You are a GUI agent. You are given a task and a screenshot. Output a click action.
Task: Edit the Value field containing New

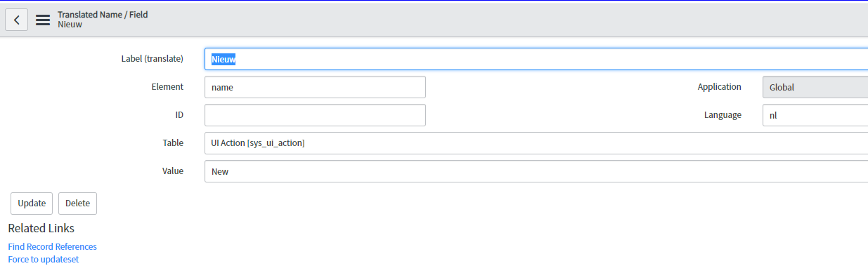536,171
